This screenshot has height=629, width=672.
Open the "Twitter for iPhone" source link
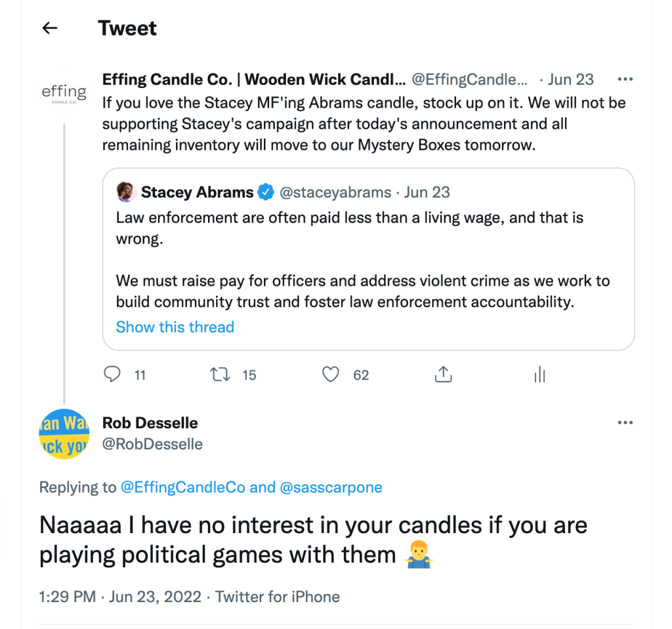(x=278, y=597)
